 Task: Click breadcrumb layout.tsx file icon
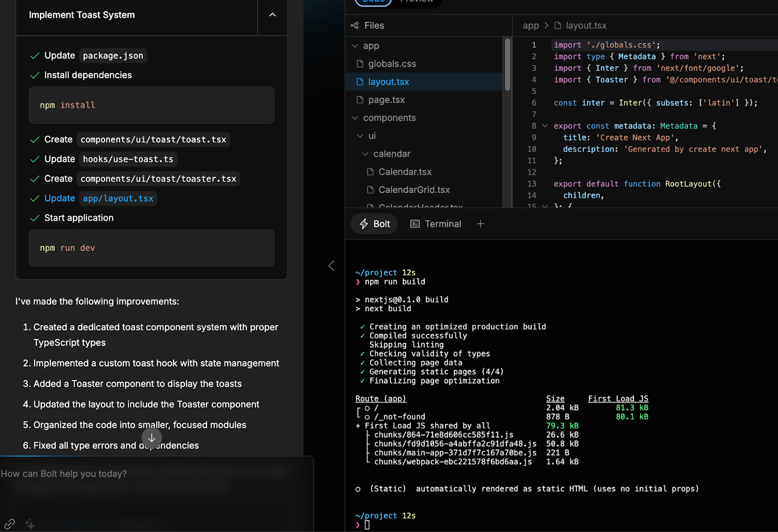558,25
